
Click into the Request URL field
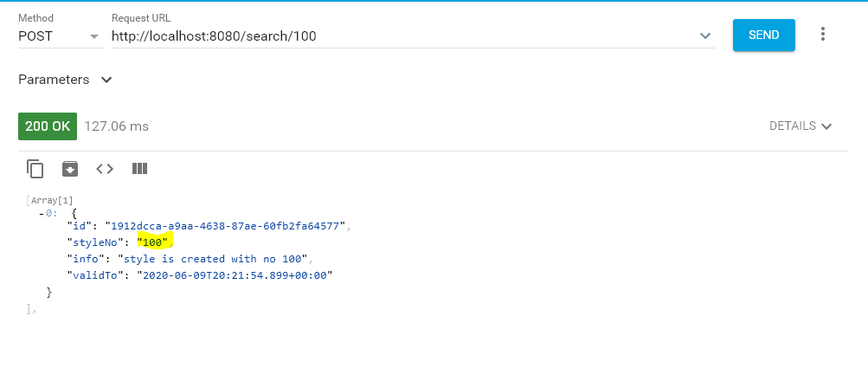pyautogui.click(x=398, y=36)
